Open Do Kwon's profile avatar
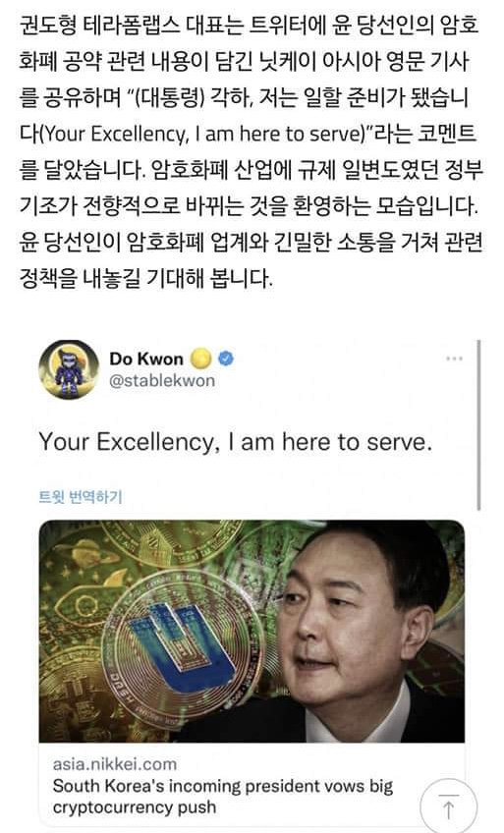The width and height of the screenshot is (504, 833). click(69, 369)
